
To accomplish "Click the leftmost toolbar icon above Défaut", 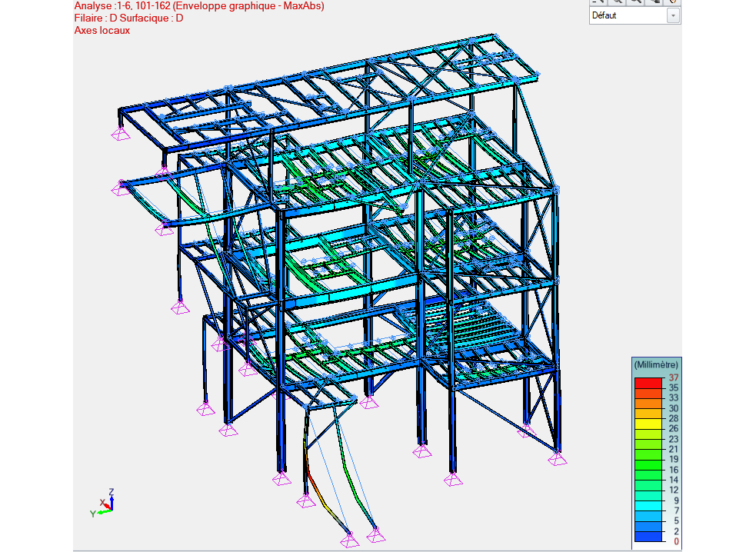I will click(599, 2).
